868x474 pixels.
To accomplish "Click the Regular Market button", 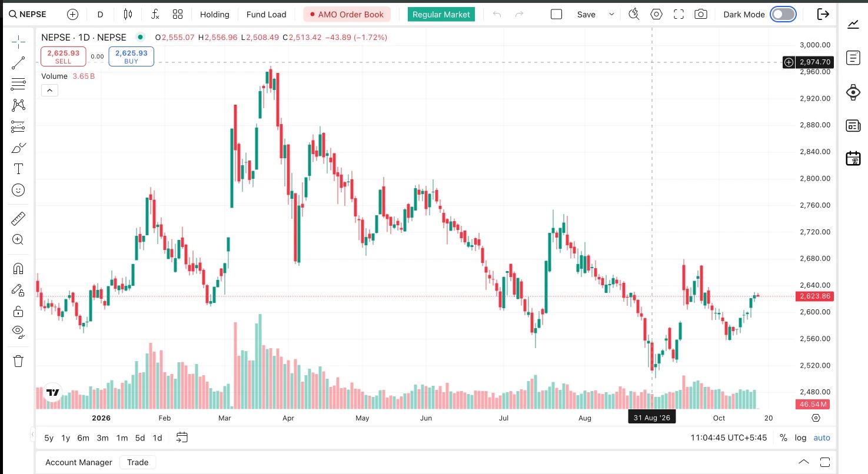I will 441,14.
